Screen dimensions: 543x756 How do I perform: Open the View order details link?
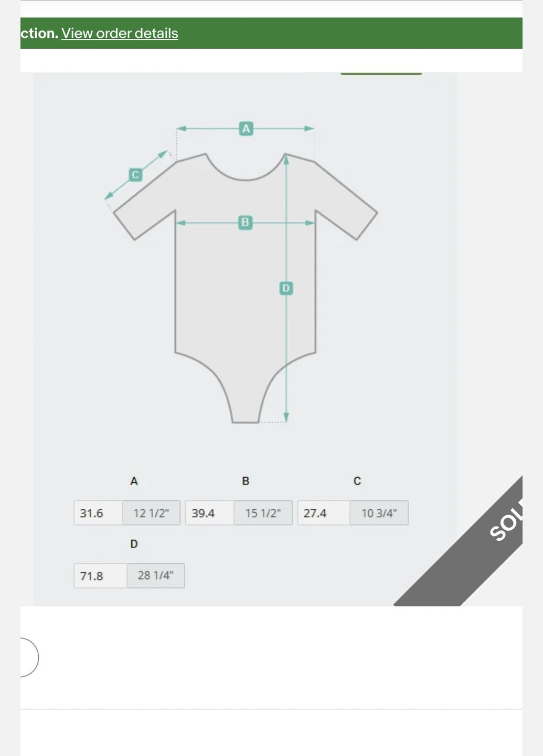pyautogui.click(x=120, y=33)
